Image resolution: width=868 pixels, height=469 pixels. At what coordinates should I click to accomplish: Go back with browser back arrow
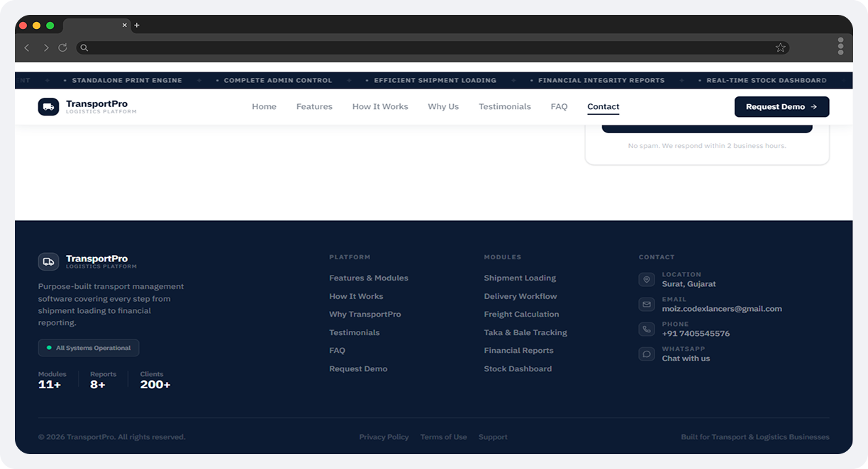tap(27, 47)
